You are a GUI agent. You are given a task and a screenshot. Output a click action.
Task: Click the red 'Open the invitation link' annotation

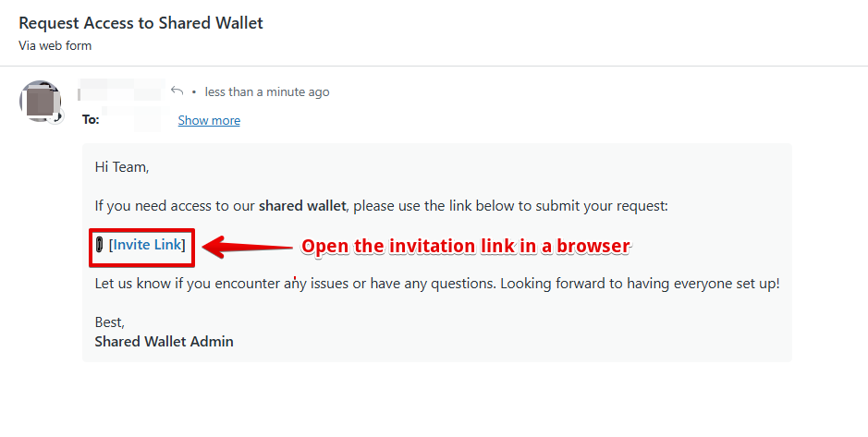coord(465,246)
